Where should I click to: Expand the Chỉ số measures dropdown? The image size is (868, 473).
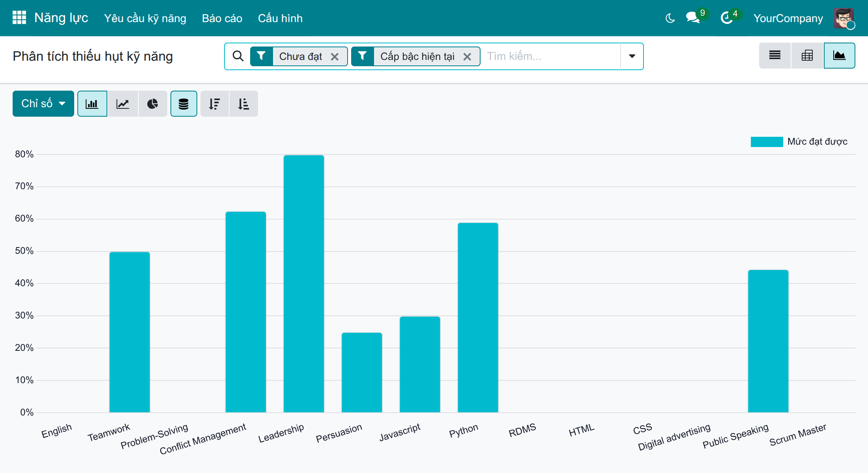coord(43,104)
